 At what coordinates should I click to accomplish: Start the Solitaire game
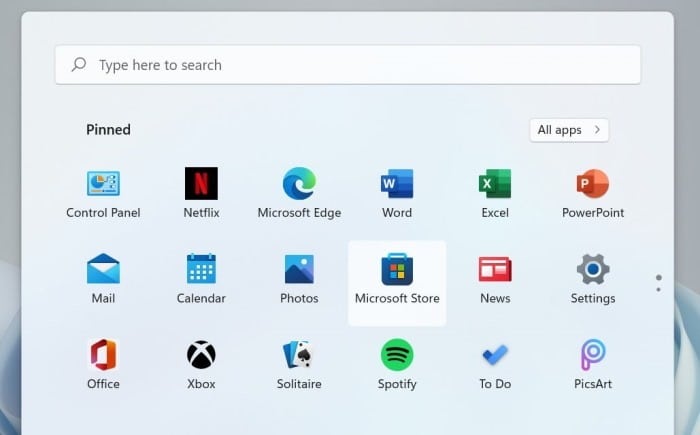pos(299,365)
